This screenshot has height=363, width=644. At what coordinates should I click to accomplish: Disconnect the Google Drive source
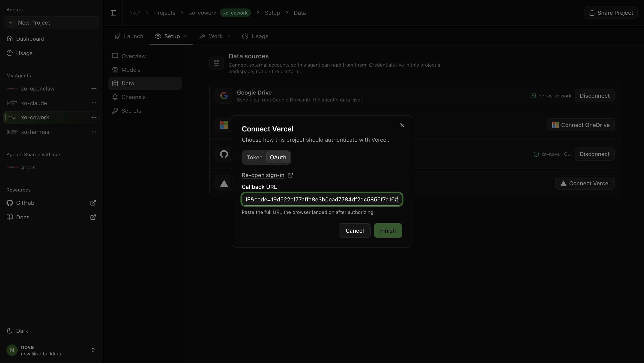point(594,96)
